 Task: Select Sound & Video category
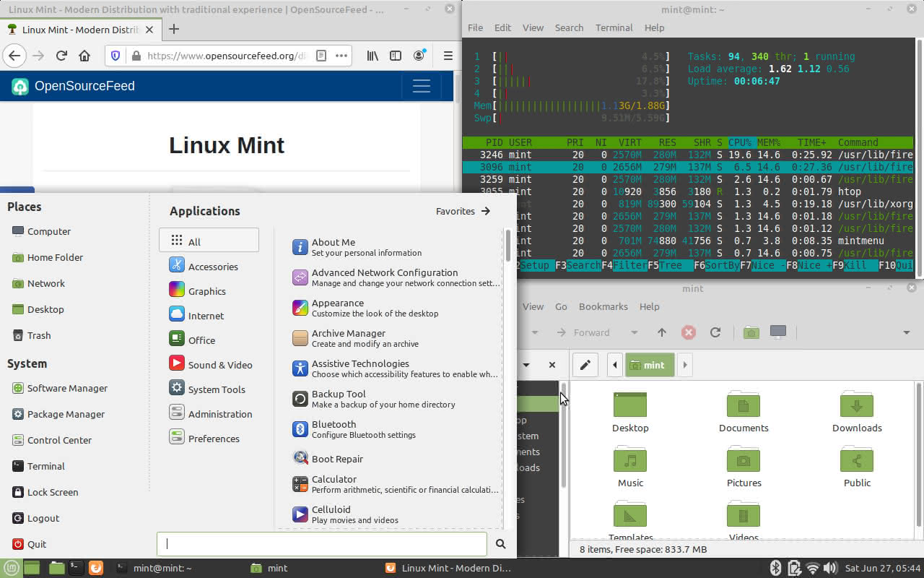click(x=210, y=364)
